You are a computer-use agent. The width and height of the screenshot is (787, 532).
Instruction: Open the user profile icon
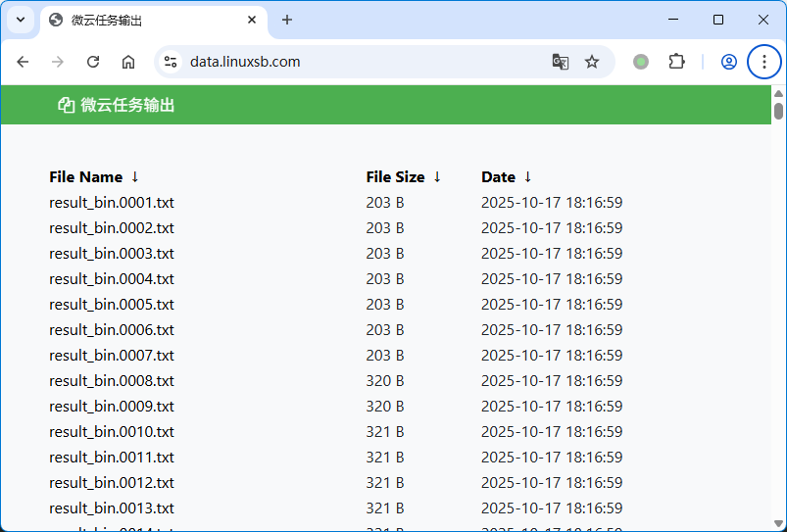[728, 62]
